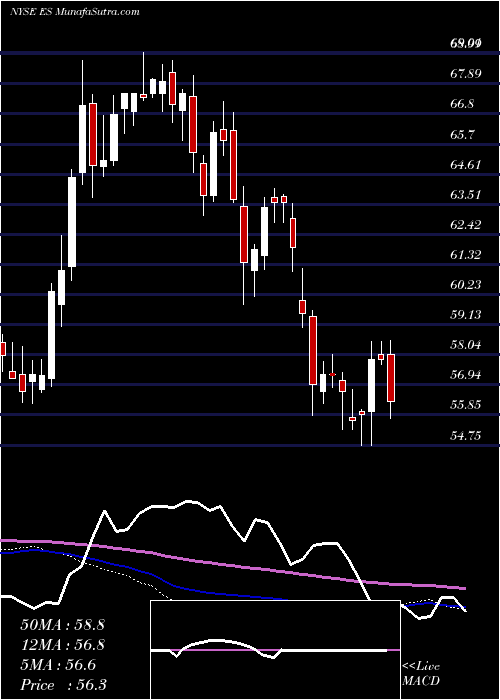Select the NYSE ES MunafaSutra.com title text
This screenshot has width=500, height=700.
point(74,12)
